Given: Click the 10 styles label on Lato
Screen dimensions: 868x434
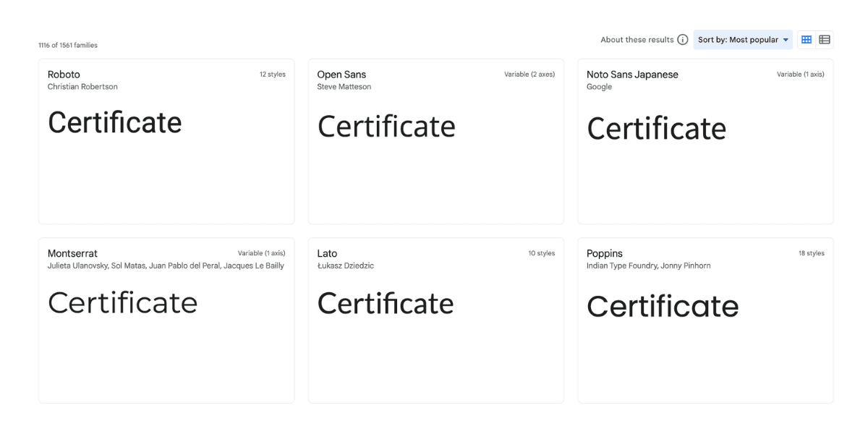Looking at the screenshot, I should 542,253.
